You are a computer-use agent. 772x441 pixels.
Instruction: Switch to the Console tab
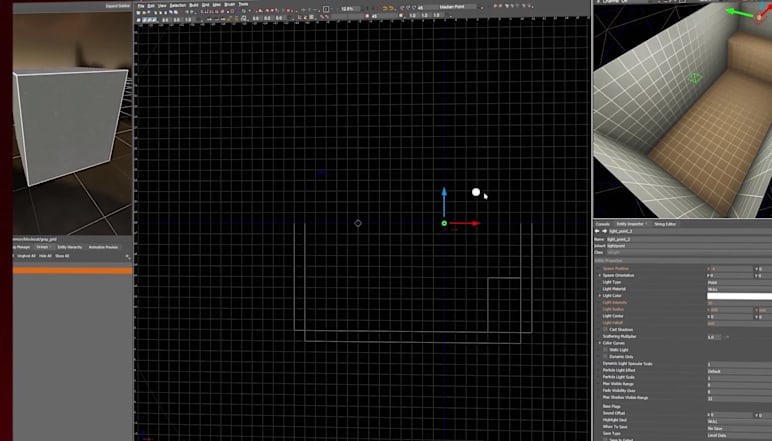[x=603, y=224]
